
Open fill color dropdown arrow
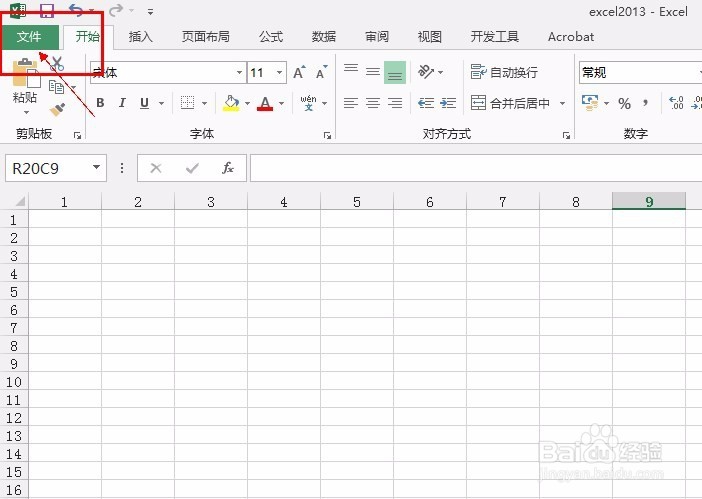tap(247, 103)
